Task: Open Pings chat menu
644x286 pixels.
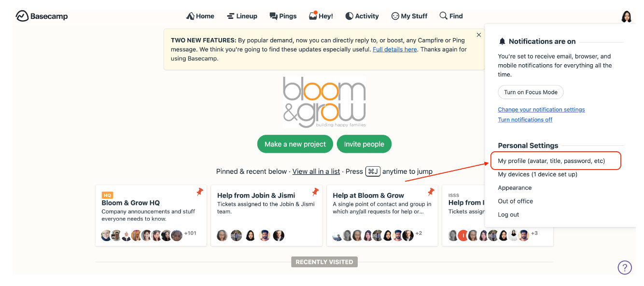Action: click(283, 16)
